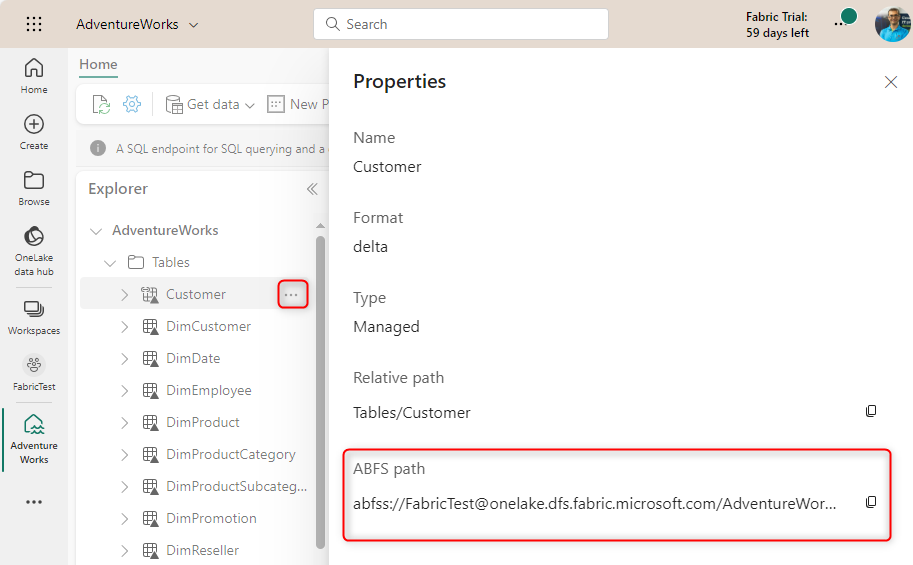Screen dimensions: 913x565
Task: Copy the Relative path value
Action: pos(871,412)
